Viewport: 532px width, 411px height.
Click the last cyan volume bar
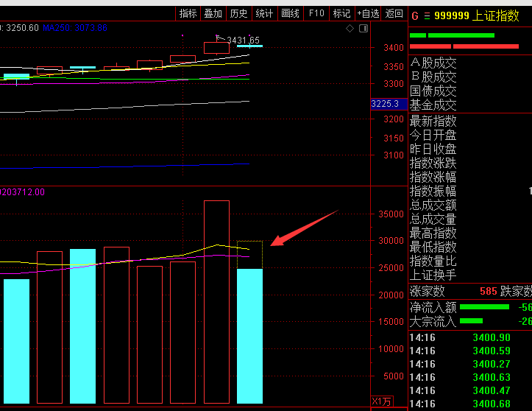[x=249, y=336]
